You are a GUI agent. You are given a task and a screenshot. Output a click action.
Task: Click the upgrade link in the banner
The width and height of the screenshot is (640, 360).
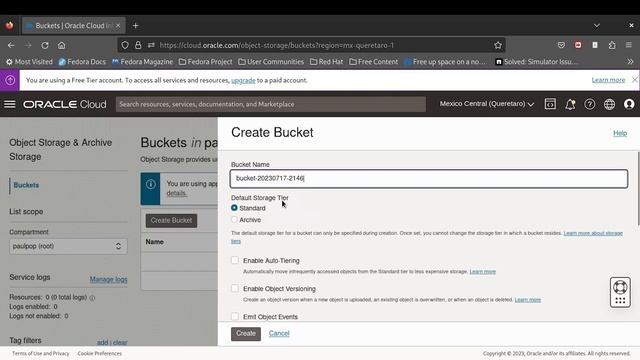coord(243,80)
